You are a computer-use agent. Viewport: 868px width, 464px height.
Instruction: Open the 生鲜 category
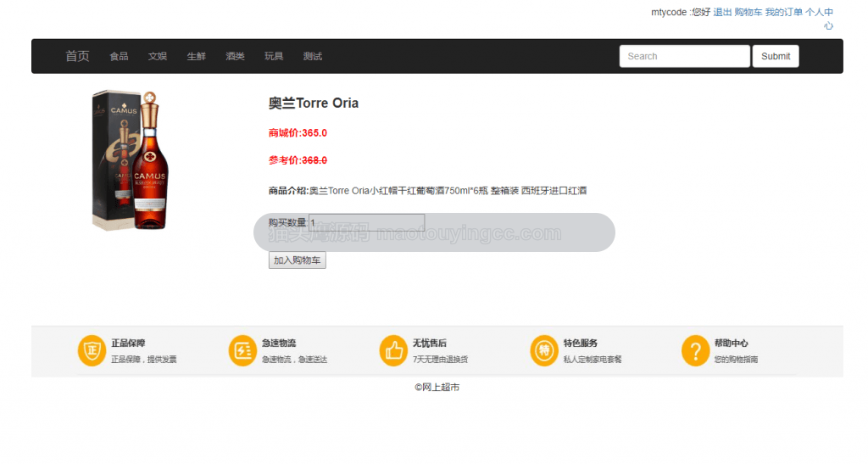[197, 56]
